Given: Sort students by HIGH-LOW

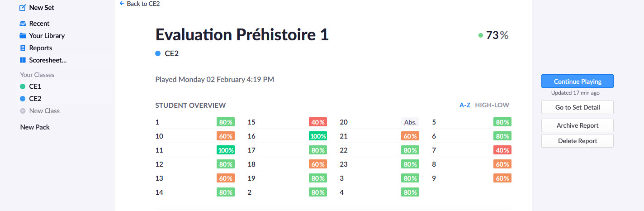Looking at the screenshot, I should coord(492,105).
